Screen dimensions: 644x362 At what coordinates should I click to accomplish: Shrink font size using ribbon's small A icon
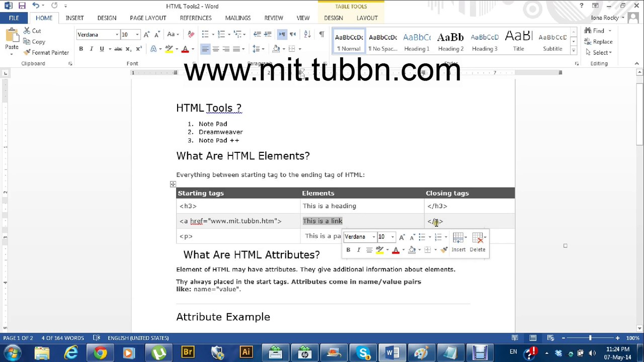pyautogui.click(x=156, y=35)
